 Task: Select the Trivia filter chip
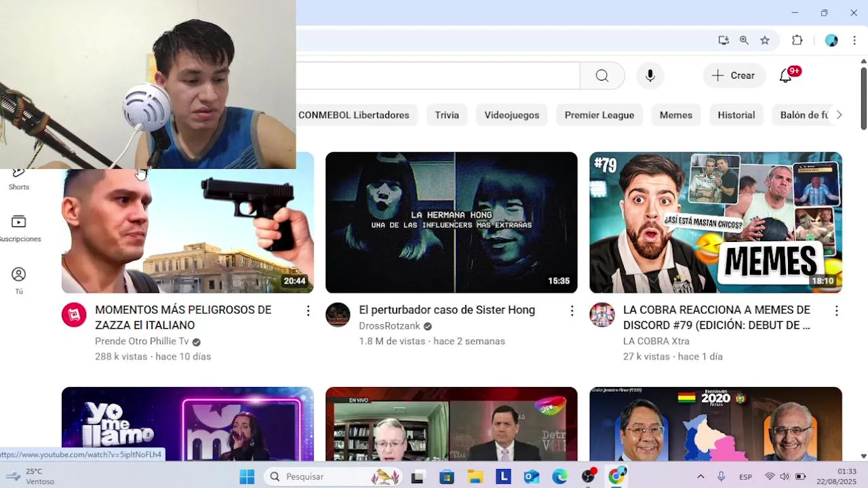click(x=447, y=115)
